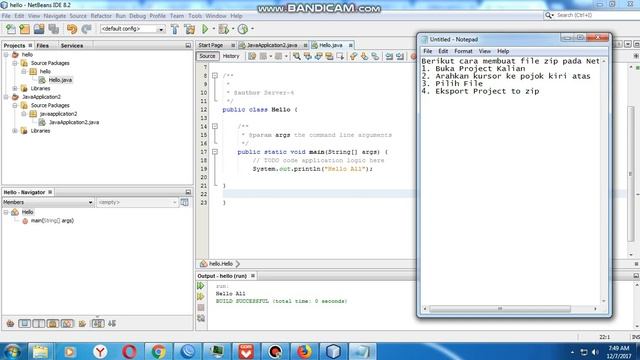Collapse the Hello class node in Navigator

click(6, 212)
